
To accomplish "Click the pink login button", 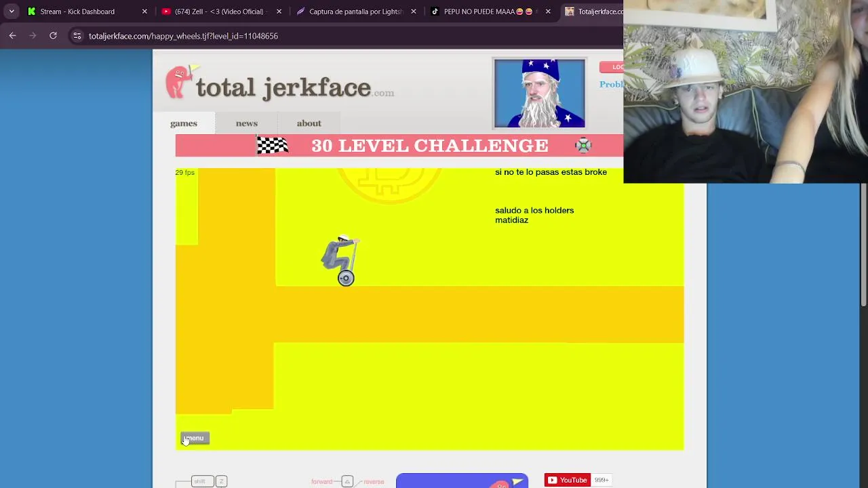I will [612, 67].
